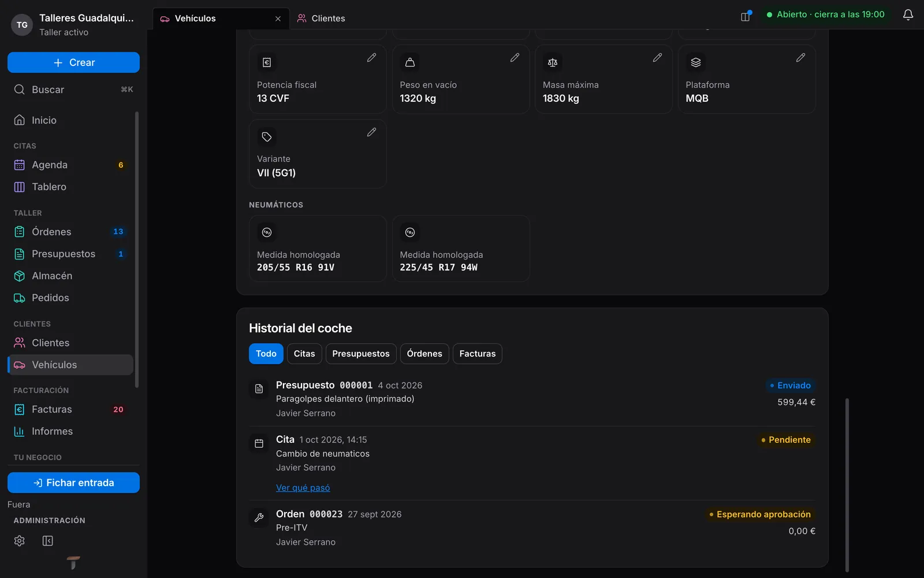Open the Ver qué pasó link

303,488
